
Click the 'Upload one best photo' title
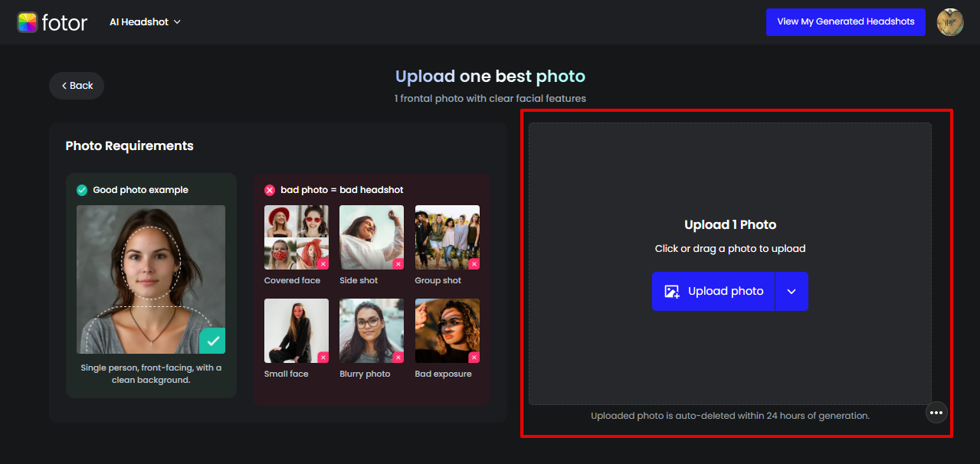(490, 77)
